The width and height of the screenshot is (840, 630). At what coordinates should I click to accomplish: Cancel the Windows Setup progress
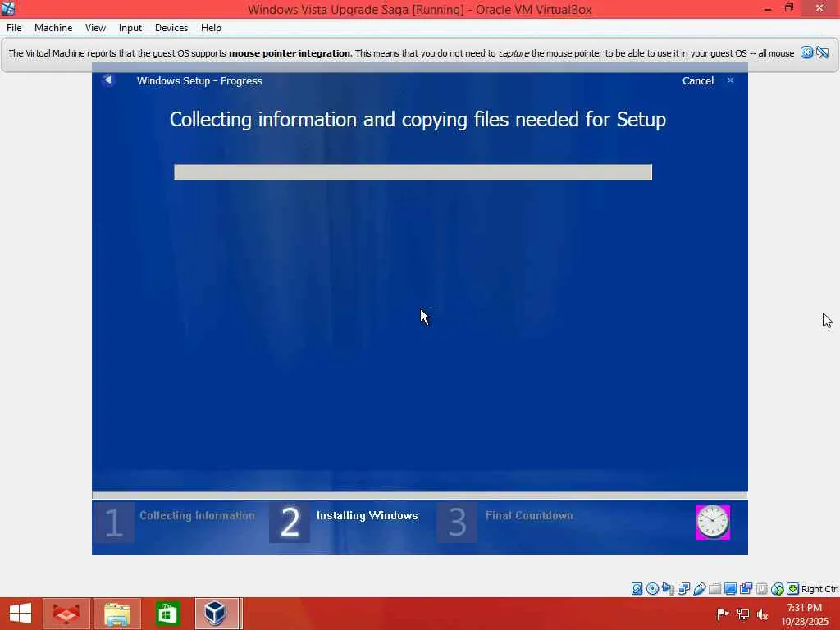point(698,81)
